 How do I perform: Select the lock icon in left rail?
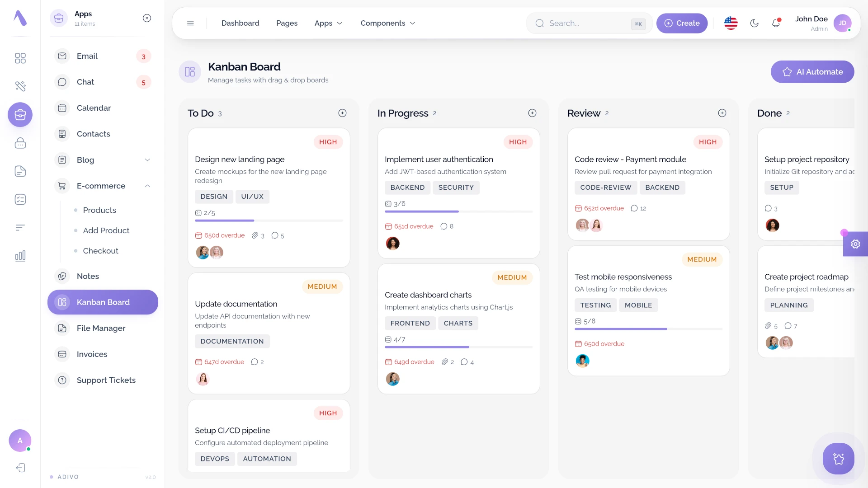tap(20, 143)
